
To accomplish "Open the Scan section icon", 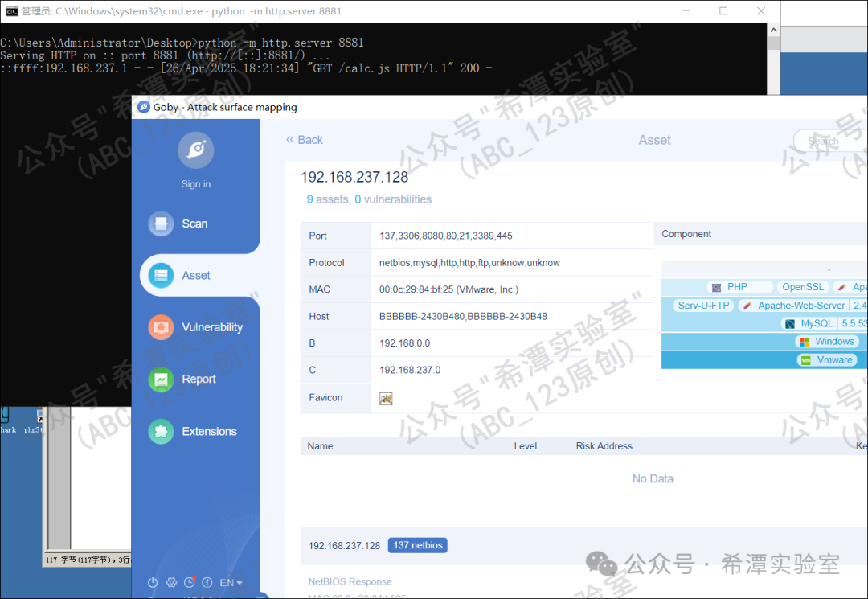I will pyautogui.click(x=161, y=224).
